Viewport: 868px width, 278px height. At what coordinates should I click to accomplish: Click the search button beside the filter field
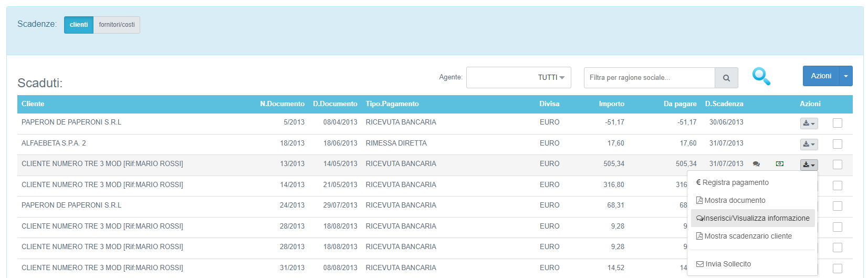point(726,78)
